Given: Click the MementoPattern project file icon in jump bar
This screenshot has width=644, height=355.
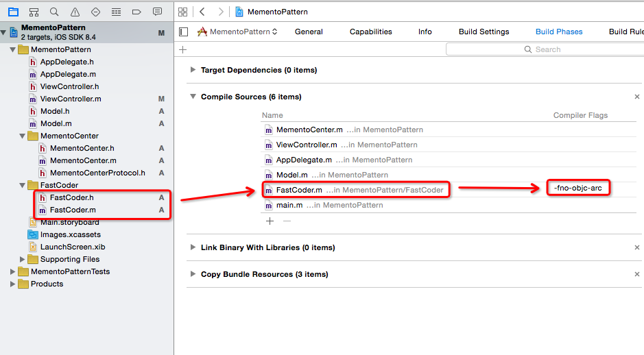Looking at the screenshot, I should click(x=239, y=12).
